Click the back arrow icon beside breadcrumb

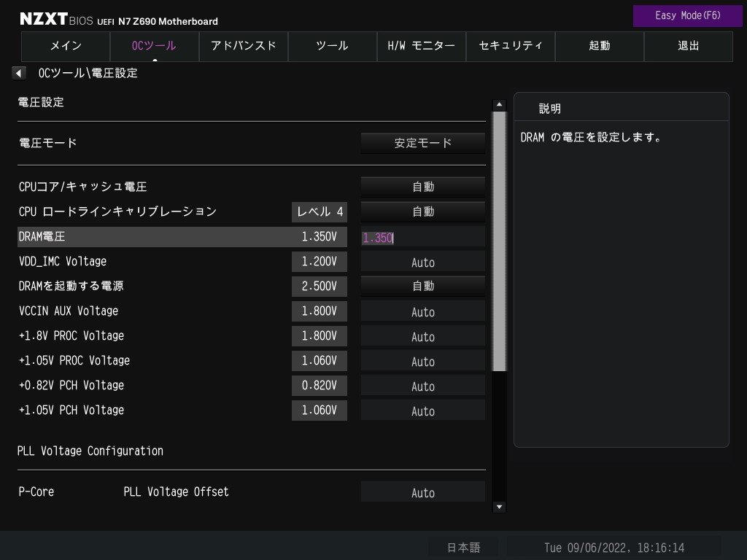click(x=18, y=74)
